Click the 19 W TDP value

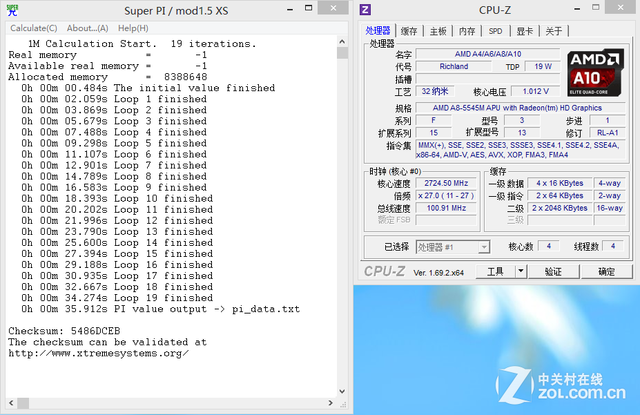542,67
